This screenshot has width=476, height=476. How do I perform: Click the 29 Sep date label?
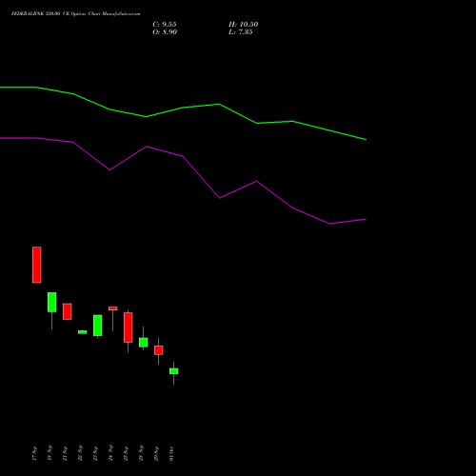(x=156, y=453)
